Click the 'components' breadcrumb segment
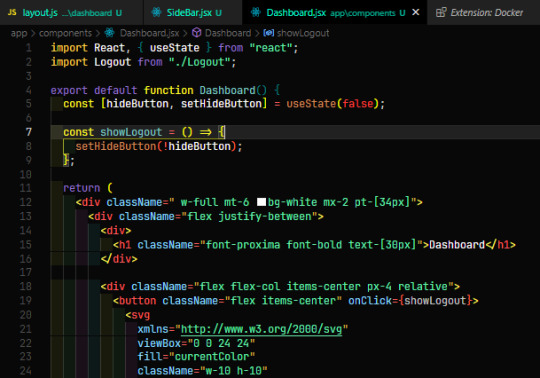The width and height of the screenshot is (540, 378). pyautogui.click(x=65, y=33)
